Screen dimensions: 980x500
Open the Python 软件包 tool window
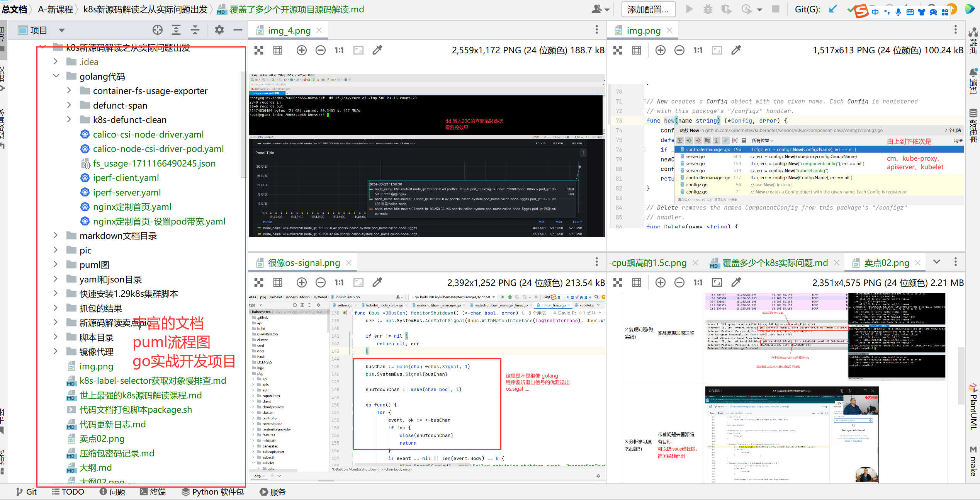coord(213,491)
